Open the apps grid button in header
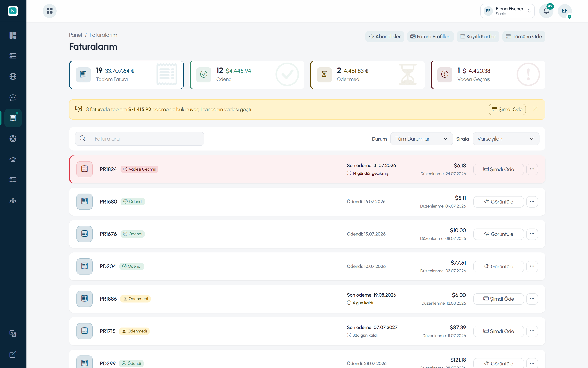Image resolution: width=588 pixels, height=368 pixels. pos(50,11)
